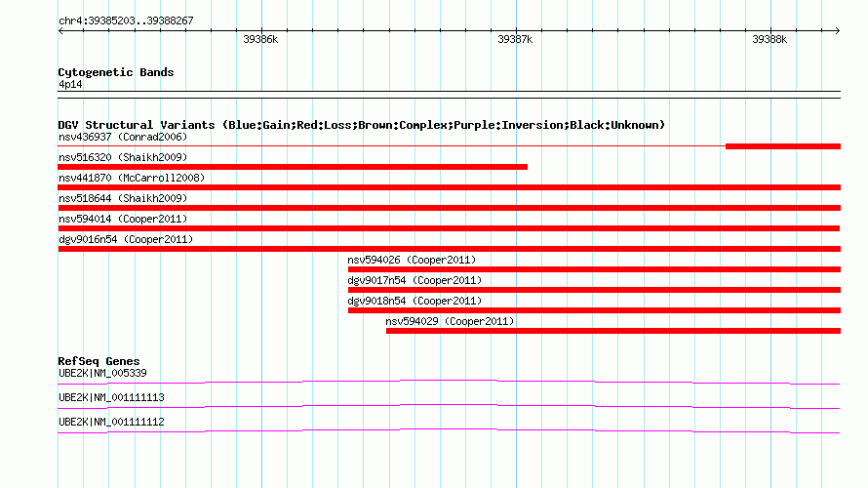
Task: Open variant dgv9016n54 (Cooper2011) label
Action: click(126, 239)
